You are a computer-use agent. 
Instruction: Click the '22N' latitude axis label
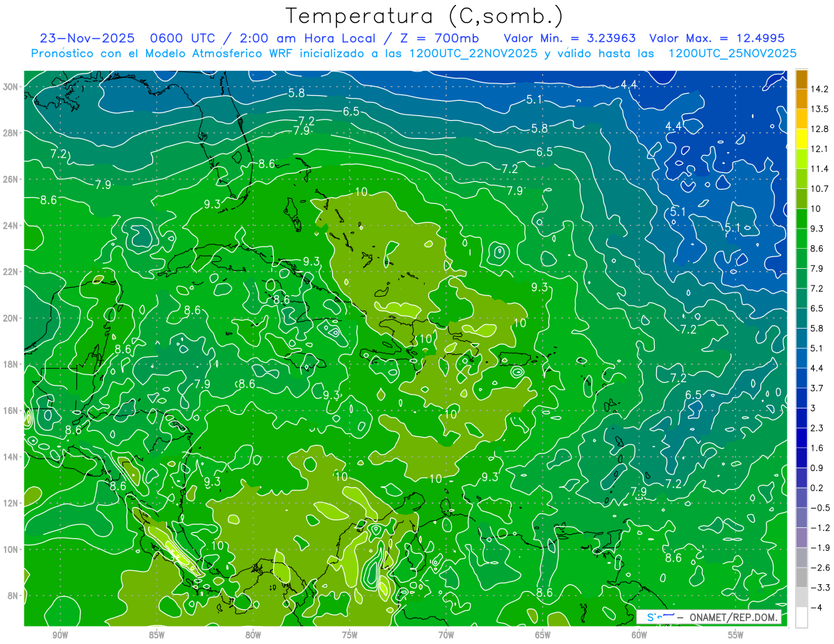[10, 272]
